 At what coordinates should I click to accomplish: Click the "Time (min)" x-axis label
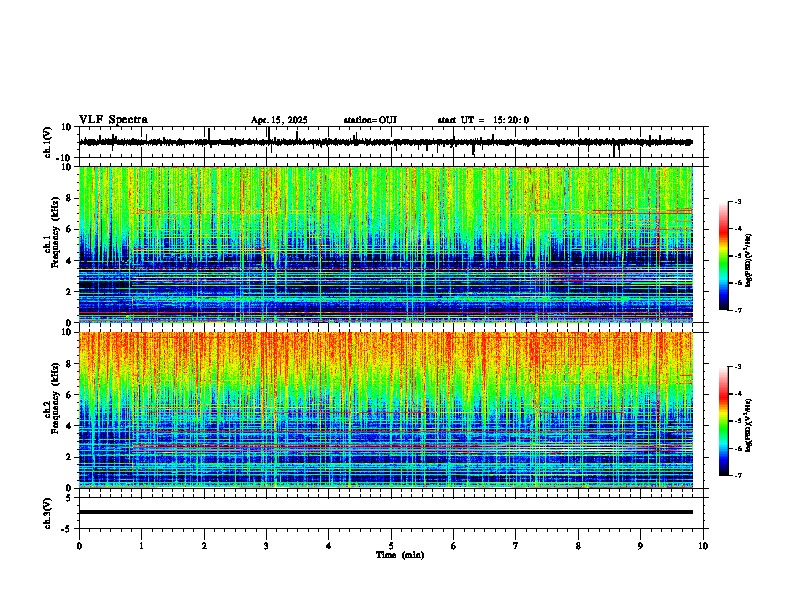coord(400,555)
